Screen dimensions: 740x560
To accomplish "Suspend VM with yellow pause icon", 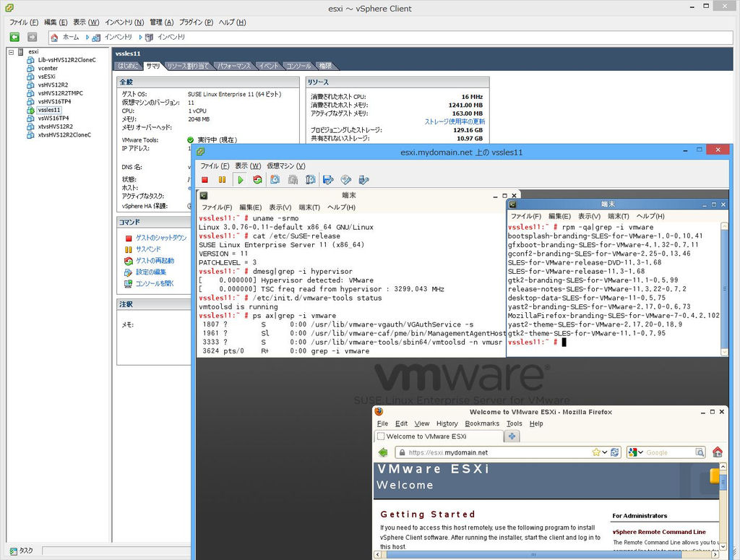I will (222, 180).
